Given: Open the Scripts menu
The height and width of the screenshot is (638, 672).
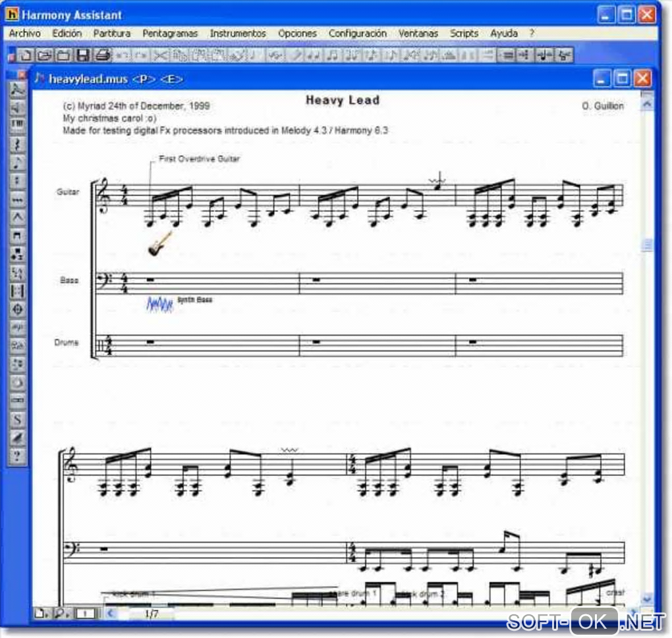Looking at the screenshot, I should coord(464,34).
